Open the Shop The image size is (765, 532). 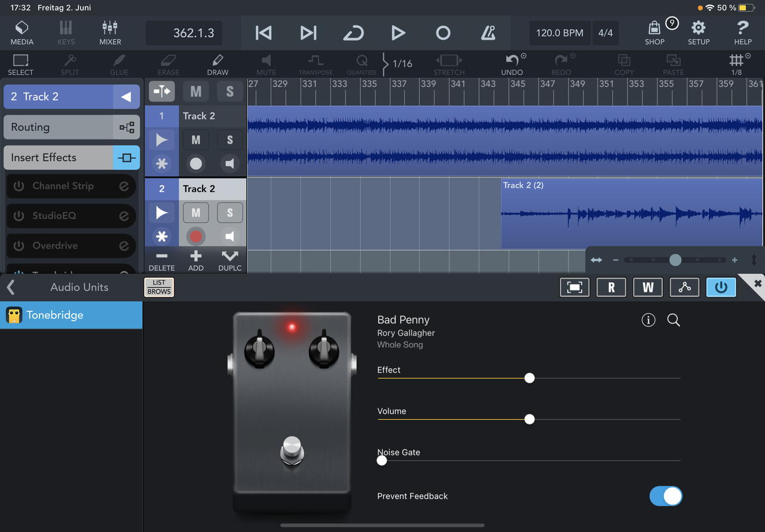[x=655, y=33]
